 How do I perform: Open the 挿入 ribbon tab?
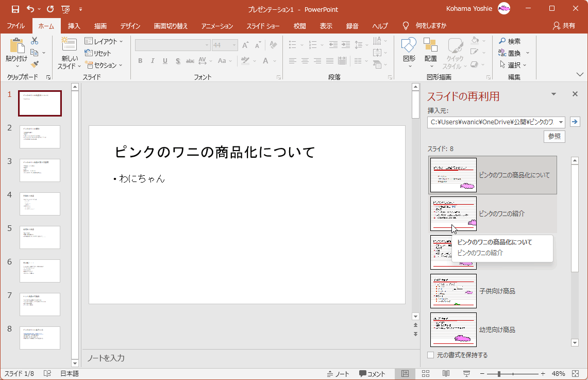(x=74, y=26)
